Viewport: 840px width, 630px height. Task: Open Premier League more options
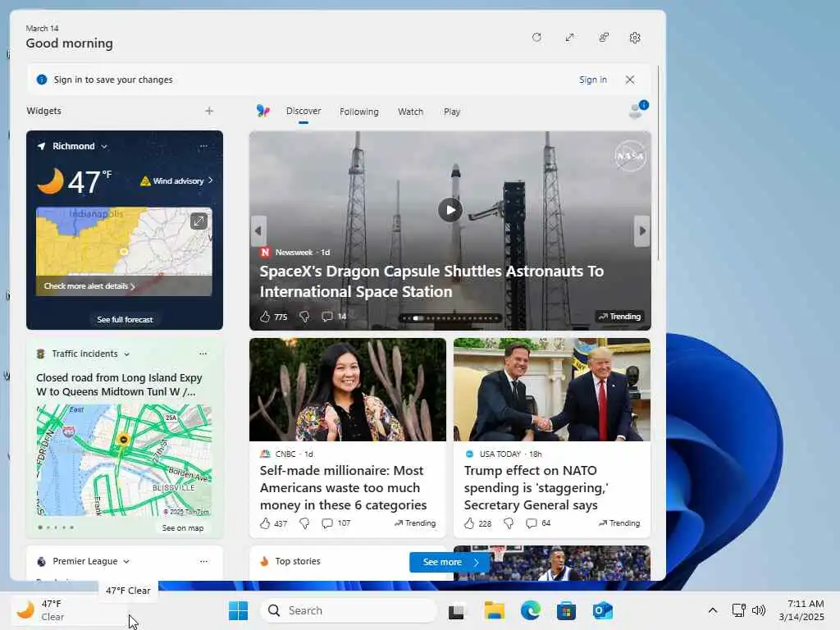[203, 561]
